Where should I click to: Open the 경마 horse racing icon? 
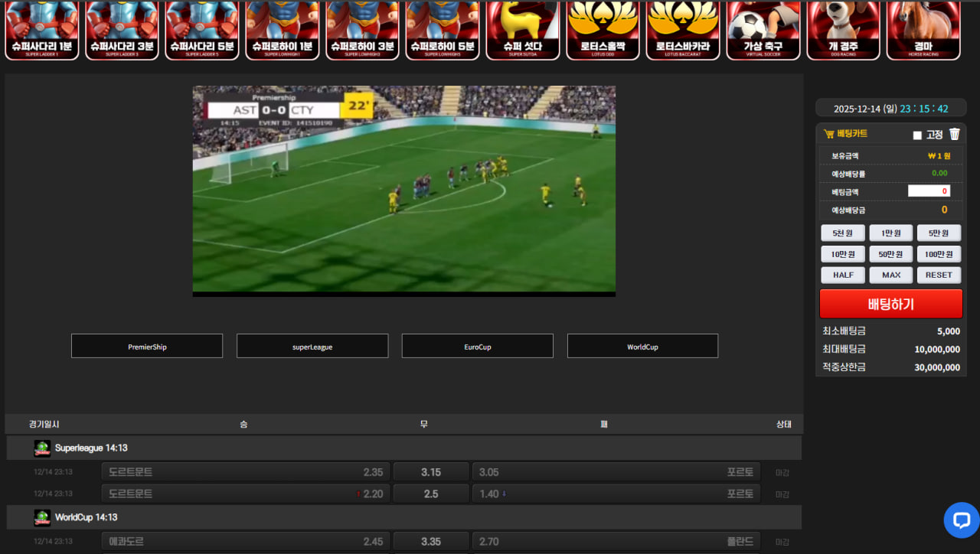coord(923,30)
